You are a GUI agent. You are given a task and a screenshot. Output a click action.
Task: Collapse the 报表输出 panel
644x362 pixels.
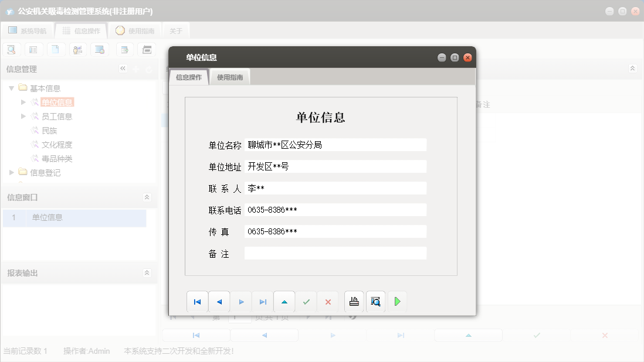147,271
